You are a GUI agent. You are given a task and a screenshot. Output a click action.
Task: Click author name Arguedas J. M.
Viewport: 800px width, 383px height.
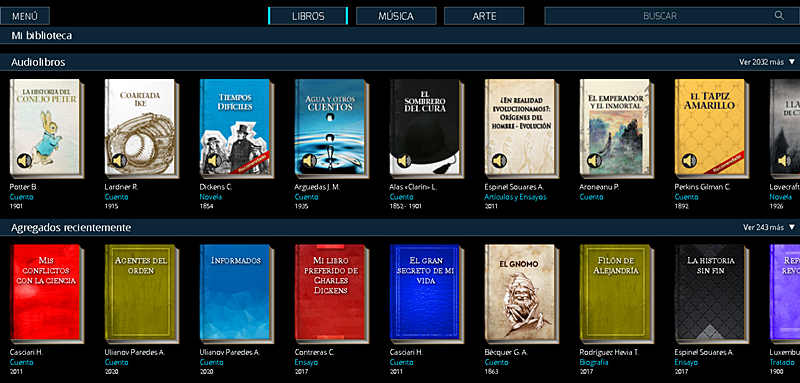click(x=317, y=187)
